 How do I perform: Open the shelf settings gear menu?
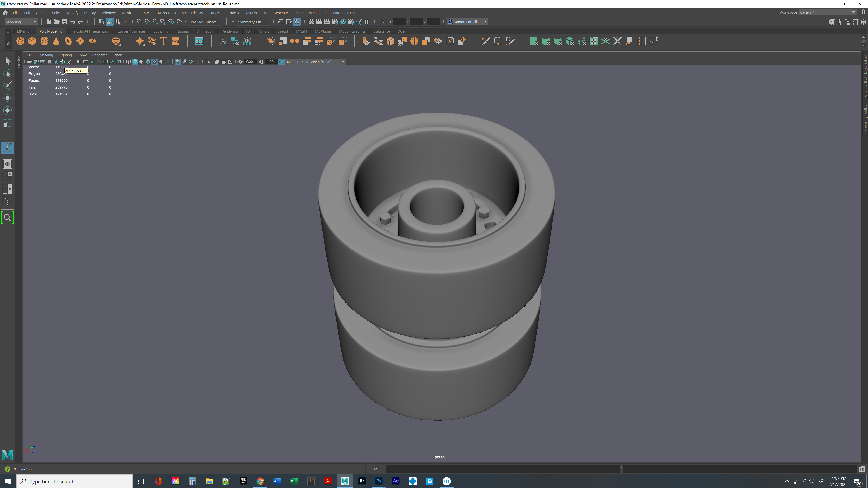pos(8,44)
